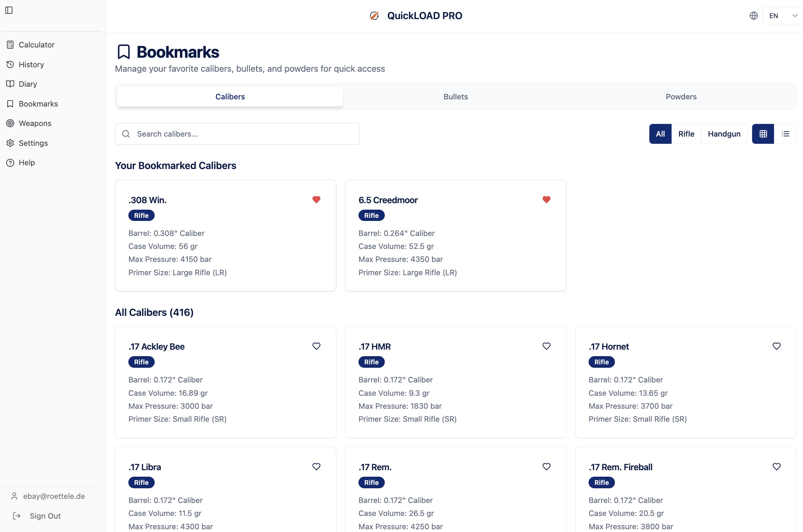Open the language selection dropdown
This screenshot has width=803, height=532.
(x=782, y=15)
